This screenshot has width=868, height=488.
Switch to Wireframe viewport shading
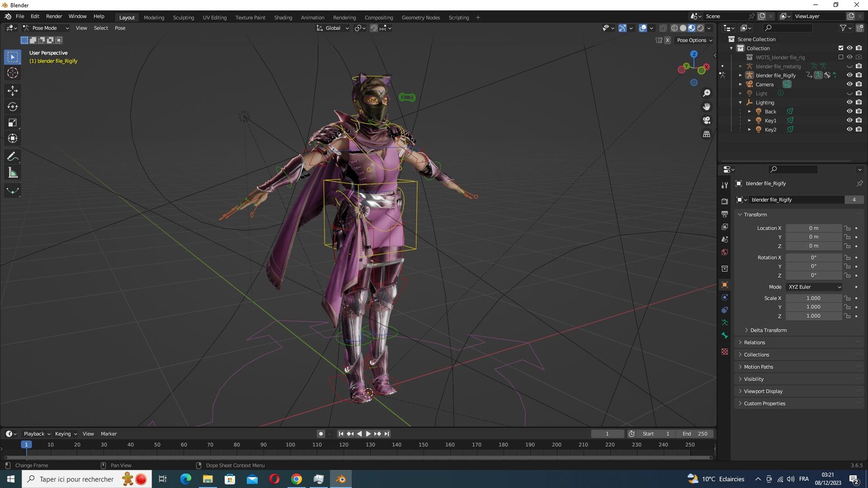(674, 28)
